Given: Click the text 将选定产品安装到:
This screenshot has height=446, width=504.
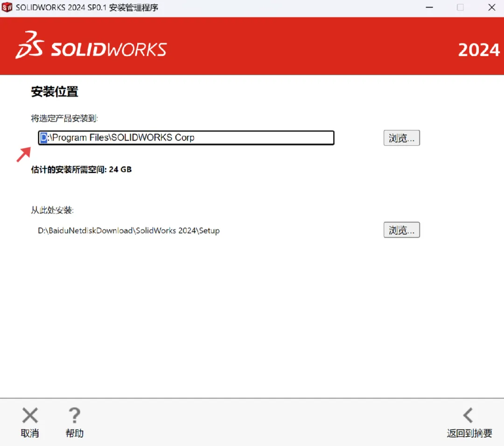Looking at the screenshot, I should [64, 118].
